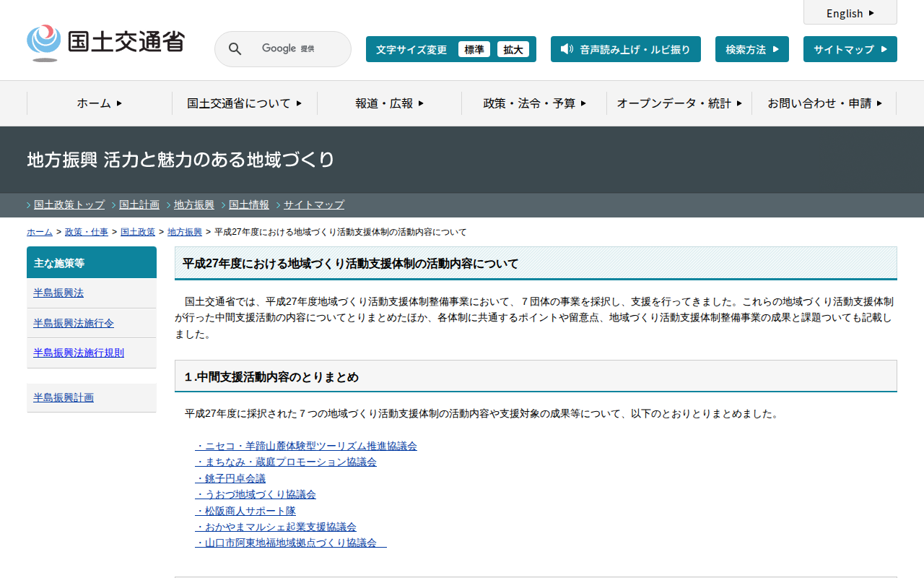Open the 報道・広報 menu item
Viewport: 924px width, 578px height.
pos(389,103)
